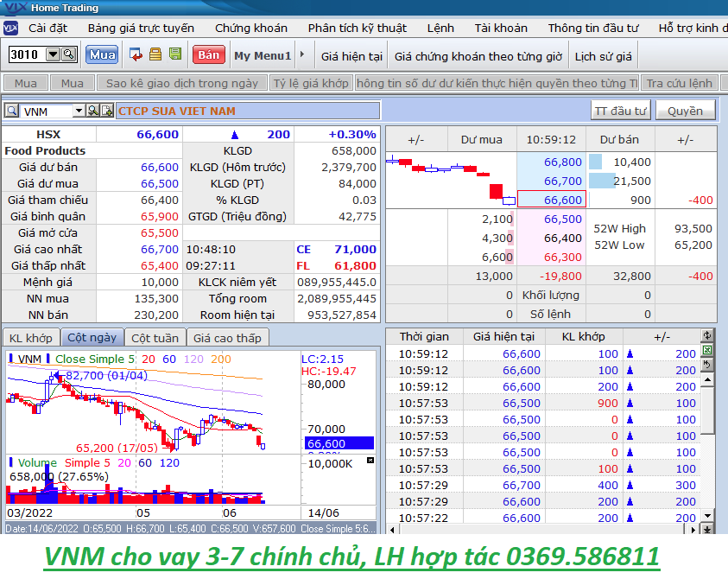This screenshot has height=579, width=728.
Task: Click the trade list up scroll arrow
Action: pyautogui.click(x=707, y=380)
